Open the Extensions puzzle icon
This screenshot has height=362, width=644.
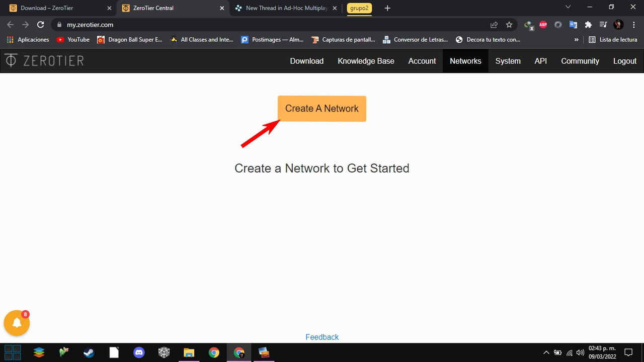click(x=588, y=25)
